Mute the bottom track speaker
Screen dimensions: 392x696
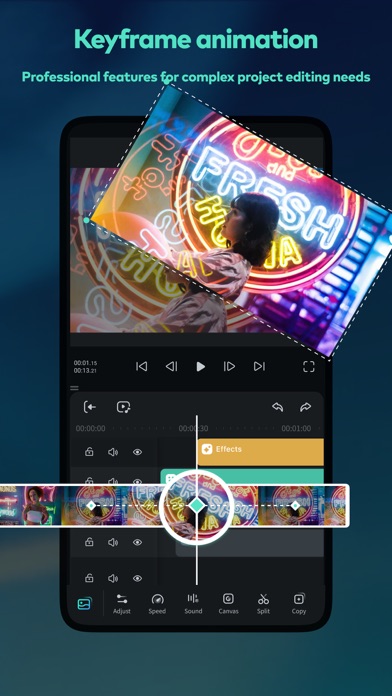(113, 578)
